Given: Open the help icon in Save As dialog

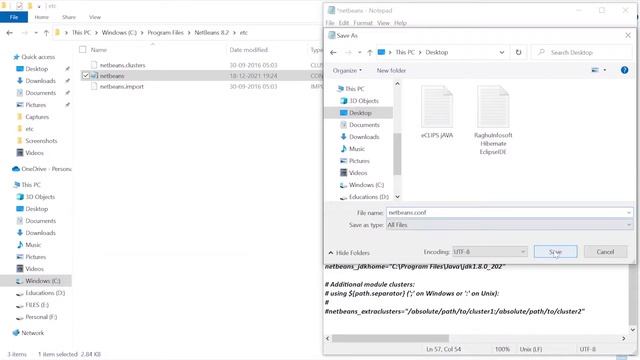Looking at the screenshot, I should tap(624, 70).
